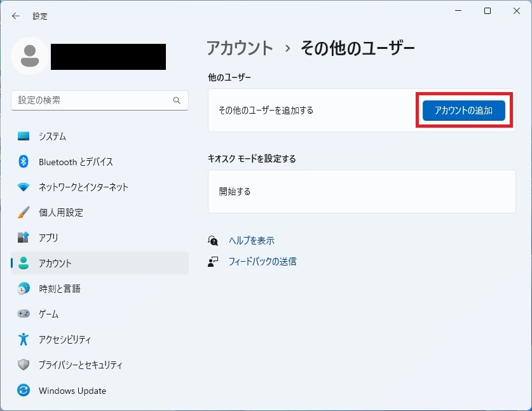
Task: Click the Privacy shield icon
Action: point(24,365)
